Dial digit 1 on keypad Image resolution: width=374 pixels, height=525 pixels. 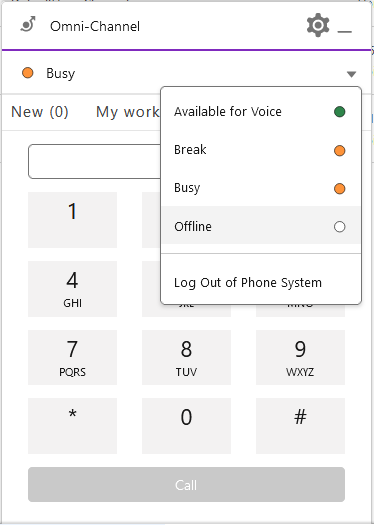(72, 220)
